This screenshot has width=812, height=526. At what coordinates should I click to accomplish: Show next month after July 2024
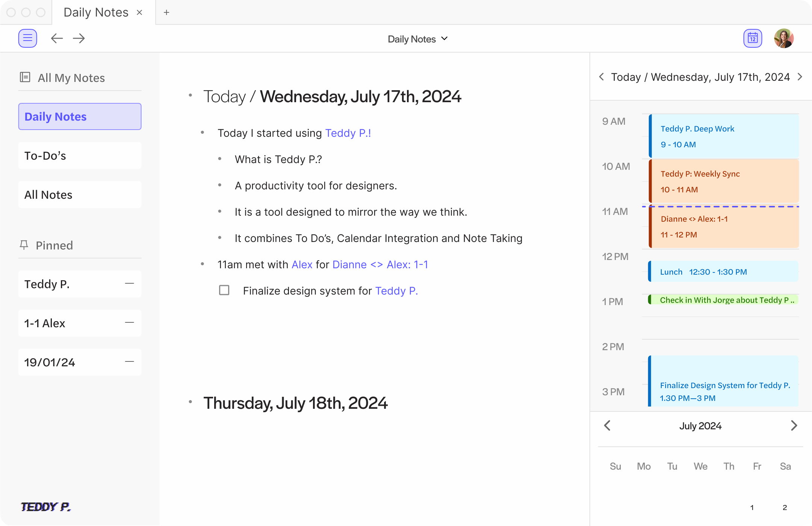[x=794, y=426]
